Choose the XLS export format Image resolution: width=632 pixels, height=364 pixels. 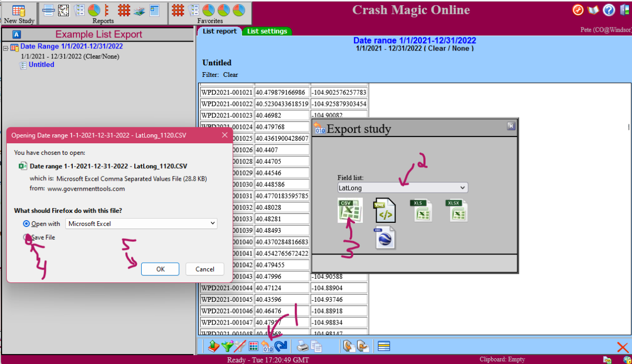click(422, 210)
